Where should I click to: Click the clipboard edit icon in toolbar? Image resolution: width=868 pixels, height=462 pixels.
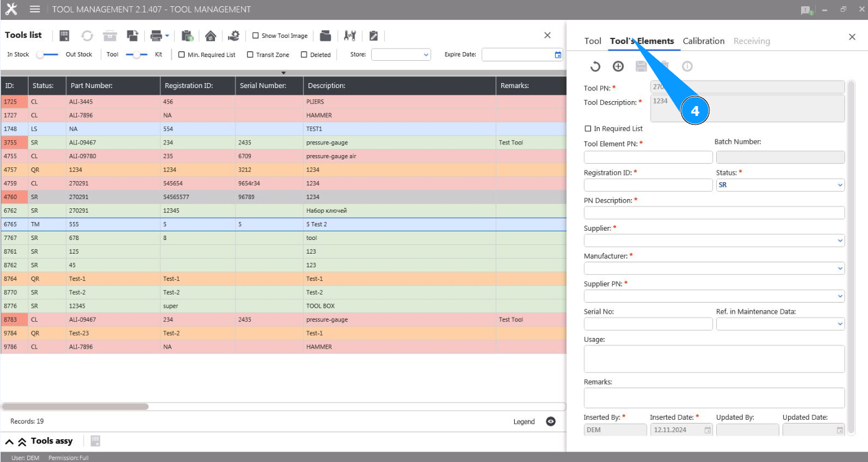[x=374, y=35]
